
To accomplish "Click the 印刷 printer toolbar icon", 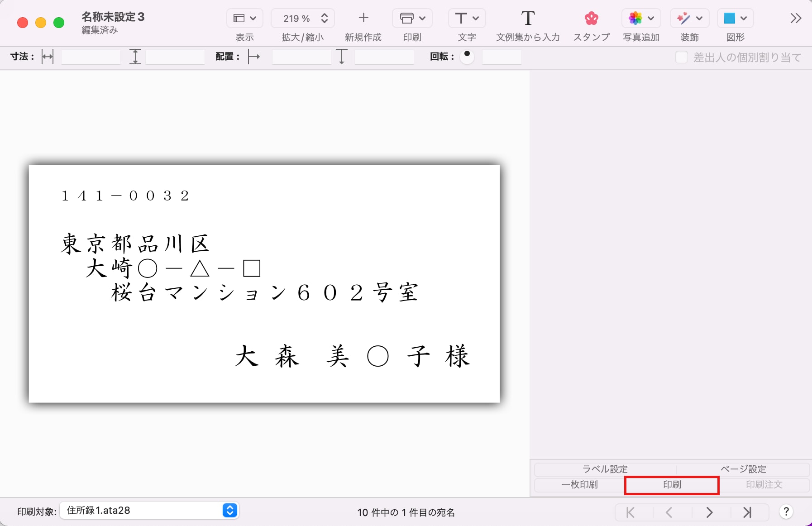I will tap(406, 19).
